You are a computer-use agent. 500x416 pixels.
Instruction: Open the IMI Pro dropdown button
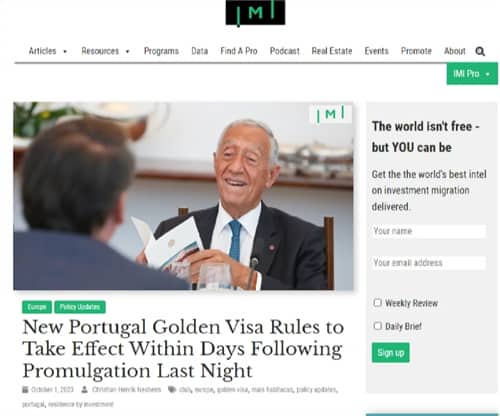pos(472,74)
